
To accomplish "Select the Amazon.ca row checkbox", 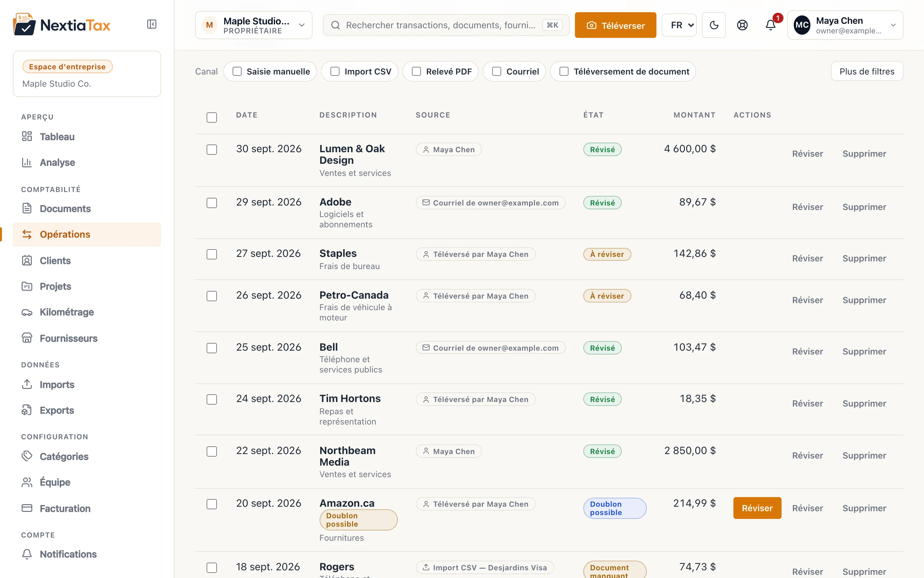I will pos(211,504).
